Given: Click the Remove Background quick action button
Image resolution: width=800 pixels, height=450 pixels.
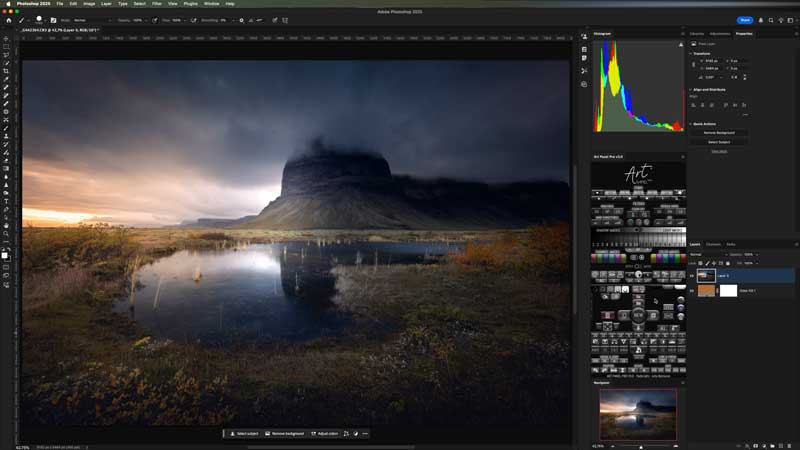Looking at the screenshot, I should click(x=719, y=132).
